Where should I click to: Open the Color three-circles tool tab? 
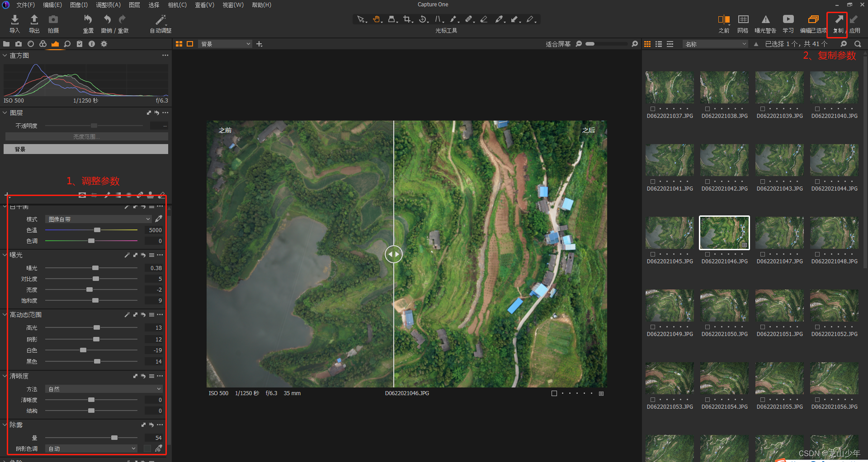click(x=43, y=44)
